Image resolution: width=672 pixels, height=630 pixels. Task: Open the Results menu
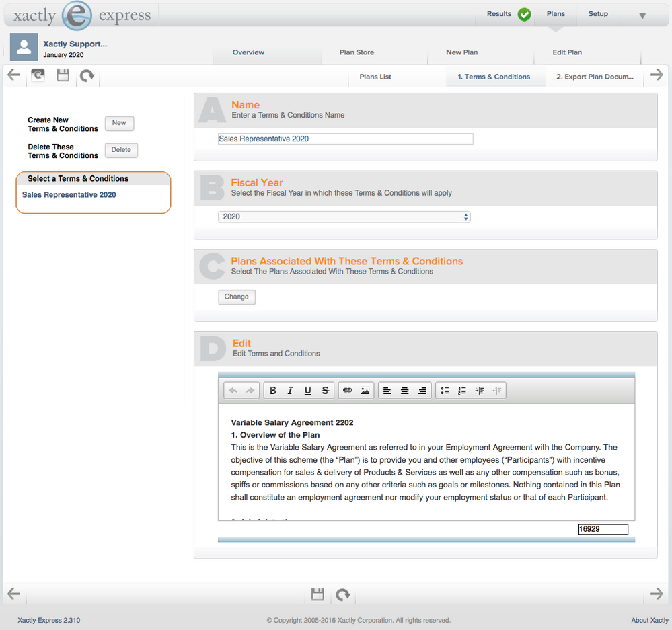tap(499, 13)
